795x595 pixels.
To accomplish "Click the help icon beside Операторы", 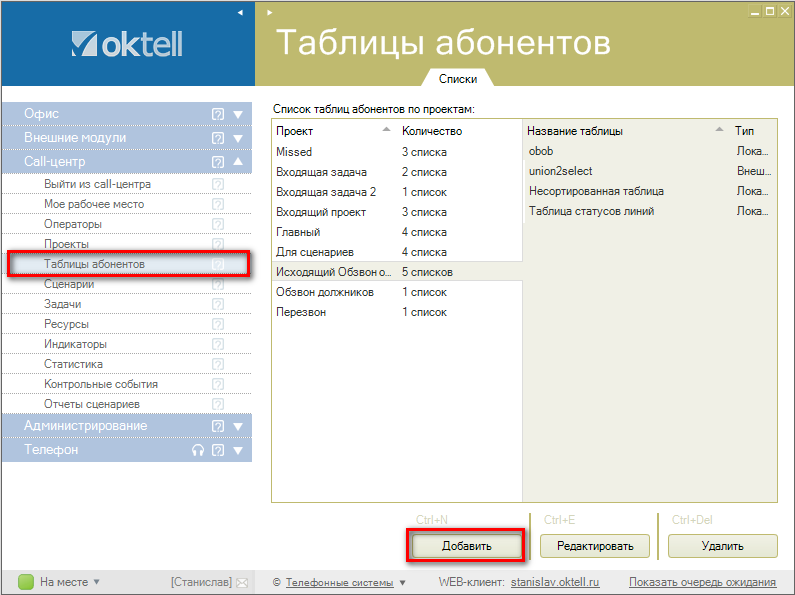I will tap(218, 224).
